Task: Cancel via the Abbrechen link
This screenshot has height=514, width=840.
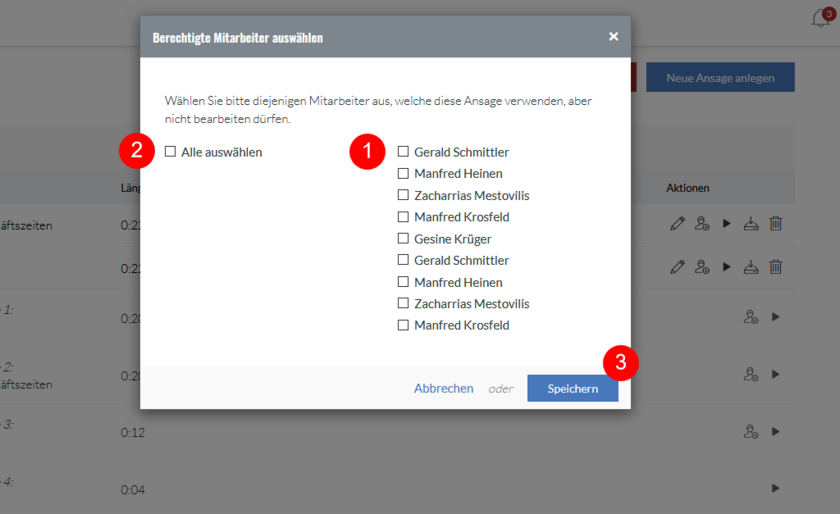Action: (444, 388)
